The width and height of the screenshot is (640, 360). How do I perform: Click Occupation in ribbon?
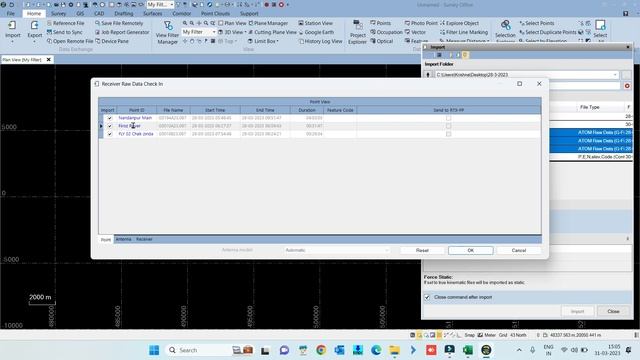point(386,32)
